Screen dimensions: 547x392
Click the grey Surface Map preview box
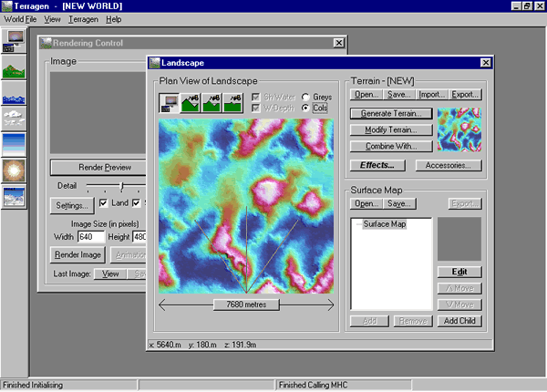pos(459,239)
